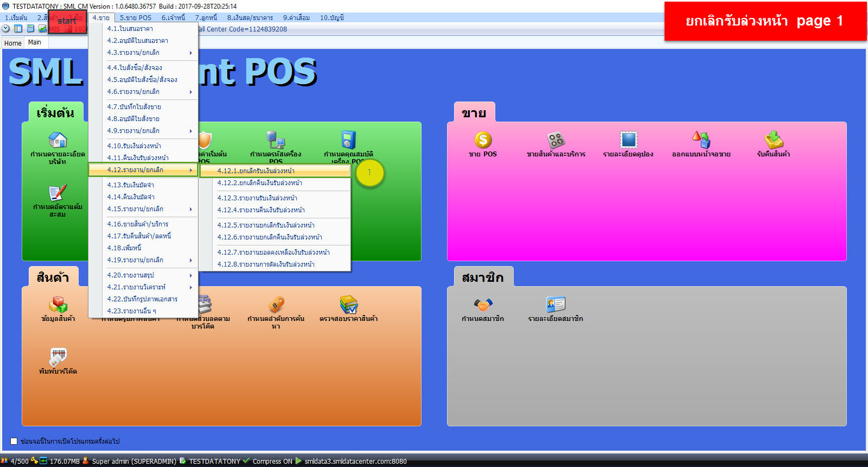Select 4.10.รับเงินล่วงหน้า
Viewport: 868px width, 467px height.
tap(143, 146)
